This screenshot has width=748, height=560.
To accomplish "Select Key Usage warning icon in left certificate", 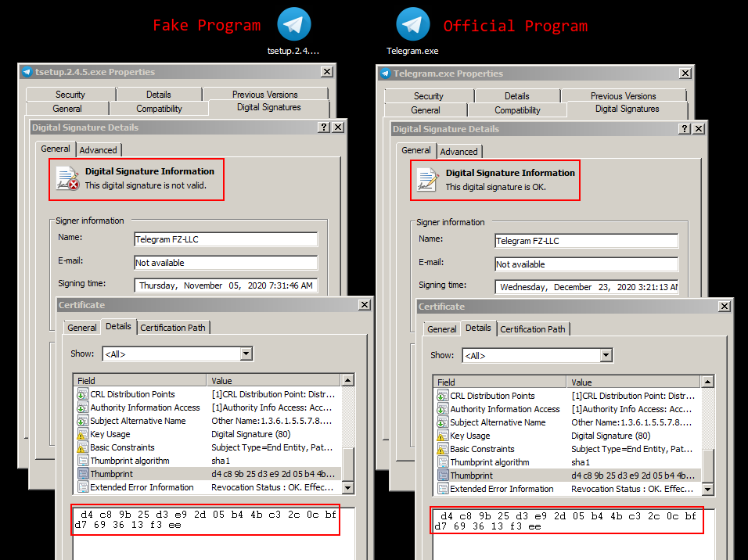I will (x=82, y=435).
